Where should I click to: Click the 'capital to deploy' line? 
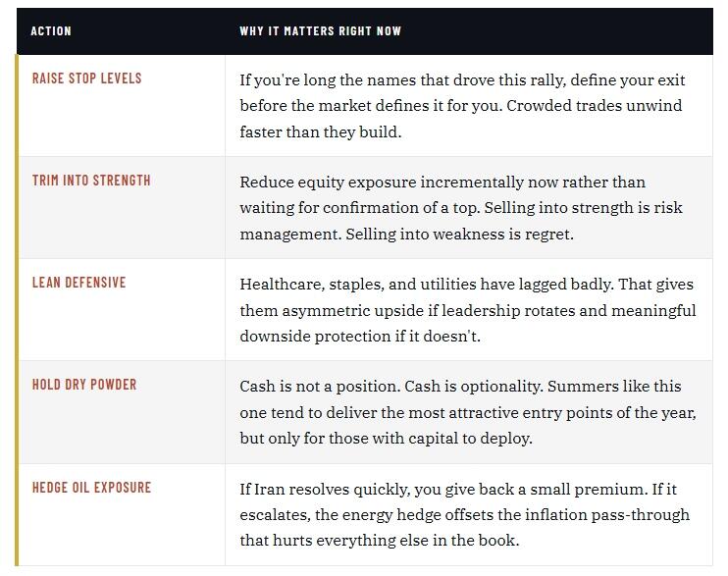click(386, 439)
